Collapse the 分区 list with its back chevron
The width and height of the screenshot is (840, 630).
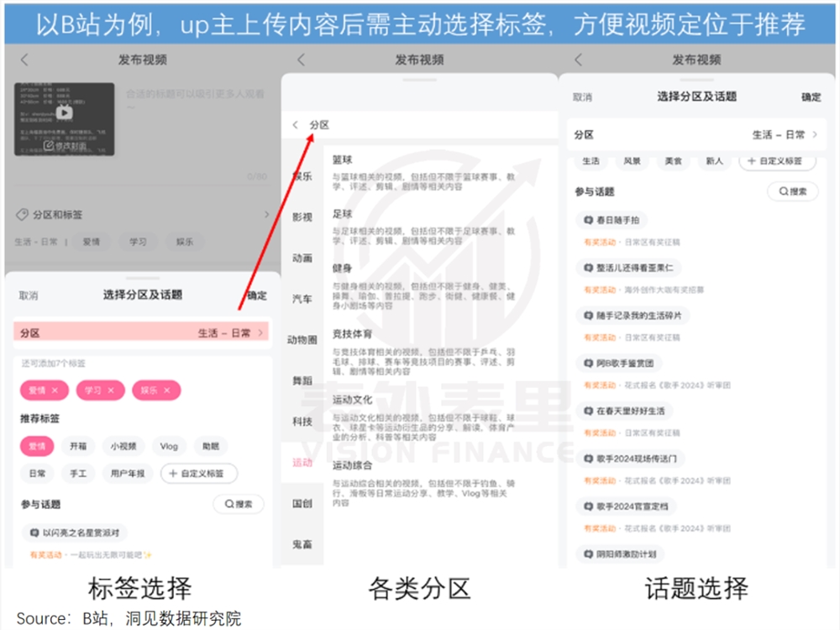(x=294, y=124)
